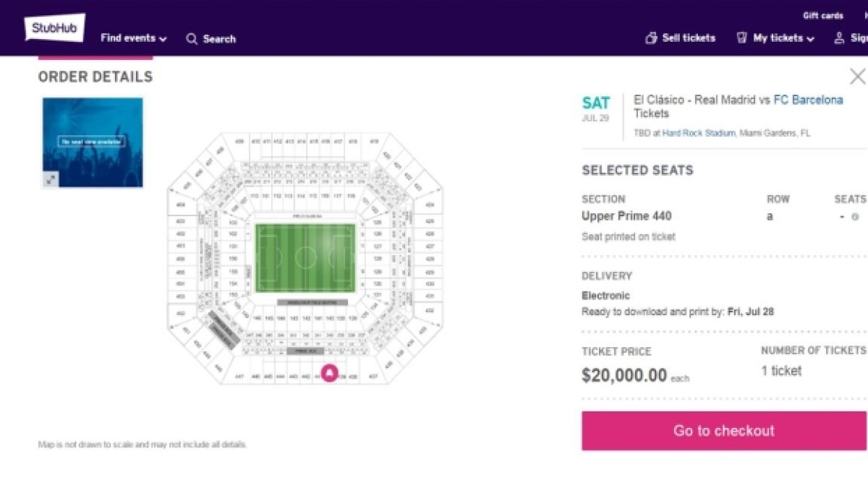Click the pink seat marker on the map
868x488 pixels.
329,372
